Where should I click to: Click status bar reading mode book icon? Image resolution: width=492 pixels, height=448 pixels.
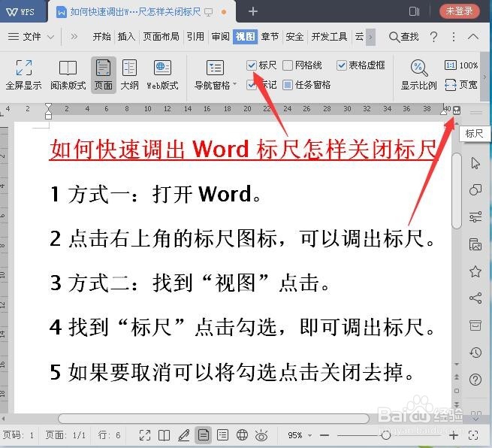point(164,435)
